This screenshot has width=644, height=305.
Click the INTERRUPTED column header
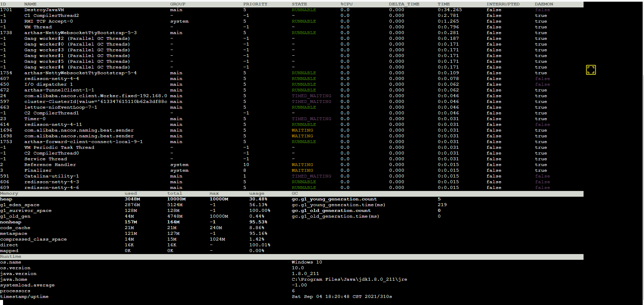(x=503, y=4)
